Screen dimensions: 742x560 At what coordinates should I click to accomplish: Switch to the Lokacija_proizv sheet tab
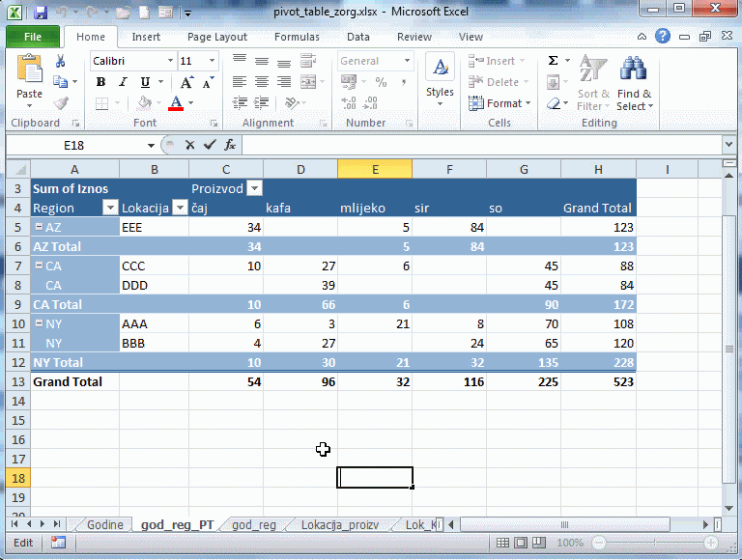coord(337,525)
